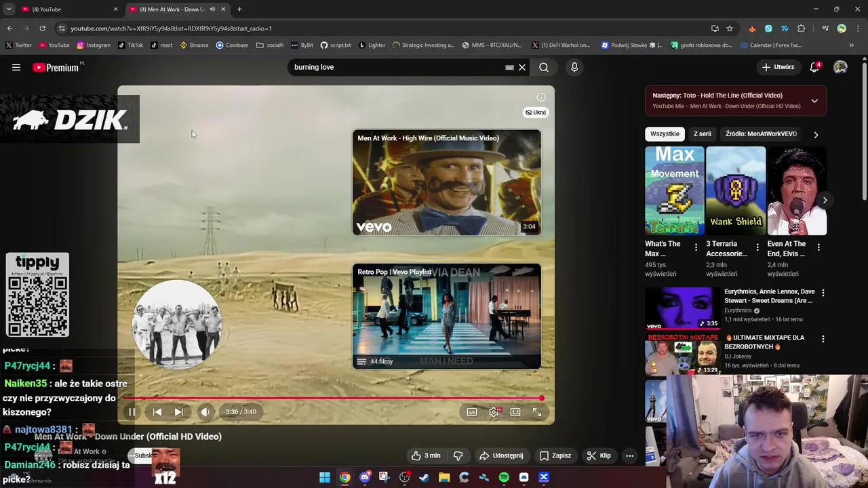Screen dimensions: 868x488
Task: Click the progress bar scrubber handle
Action: point(541,398)
